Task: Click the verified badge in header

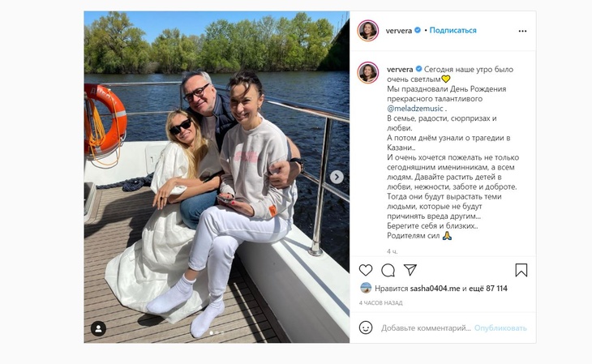Action: point(418,30)
